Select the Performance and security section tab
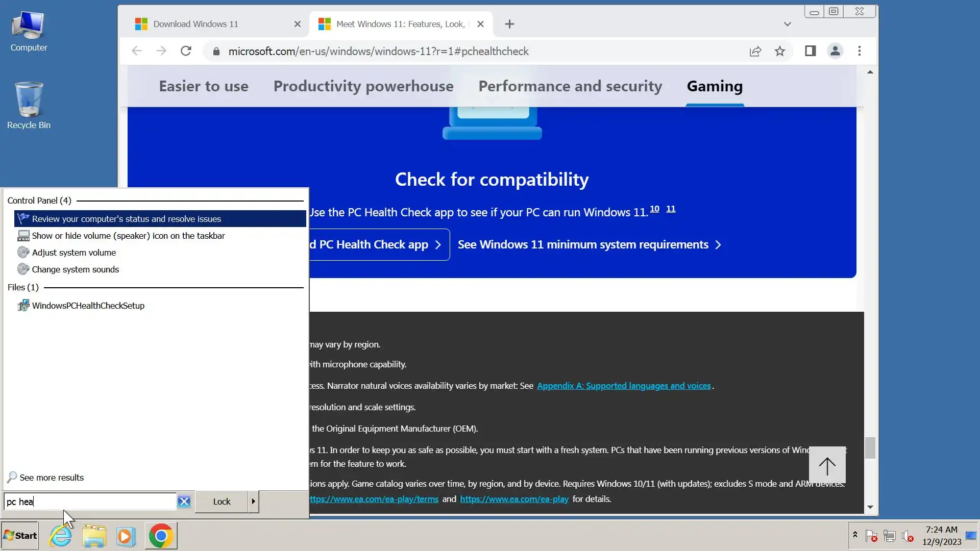 (570, 86)
